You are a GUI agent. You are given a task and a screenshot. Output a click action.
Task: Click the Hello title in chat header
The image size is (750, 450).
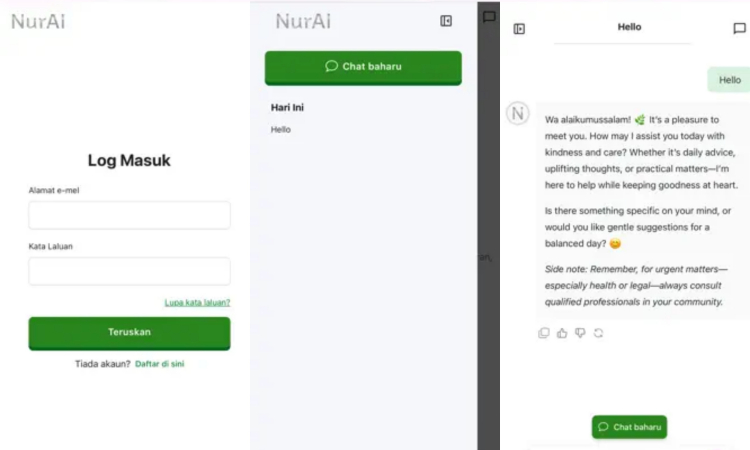click(629, 27)
